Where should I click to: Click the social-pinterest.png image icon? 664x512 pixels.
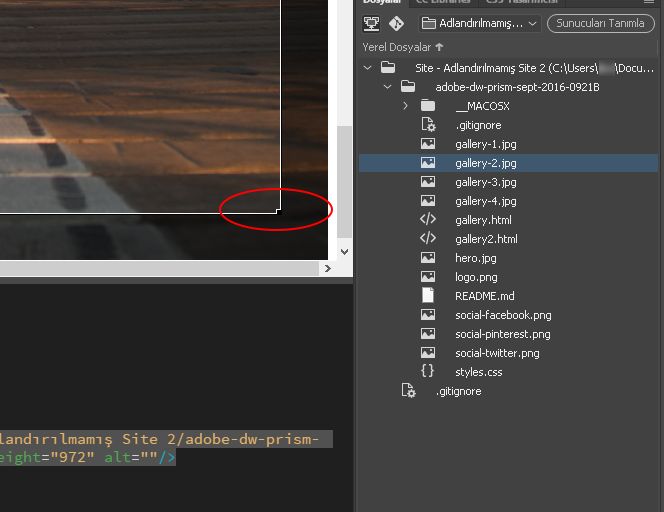click(428, 333)
